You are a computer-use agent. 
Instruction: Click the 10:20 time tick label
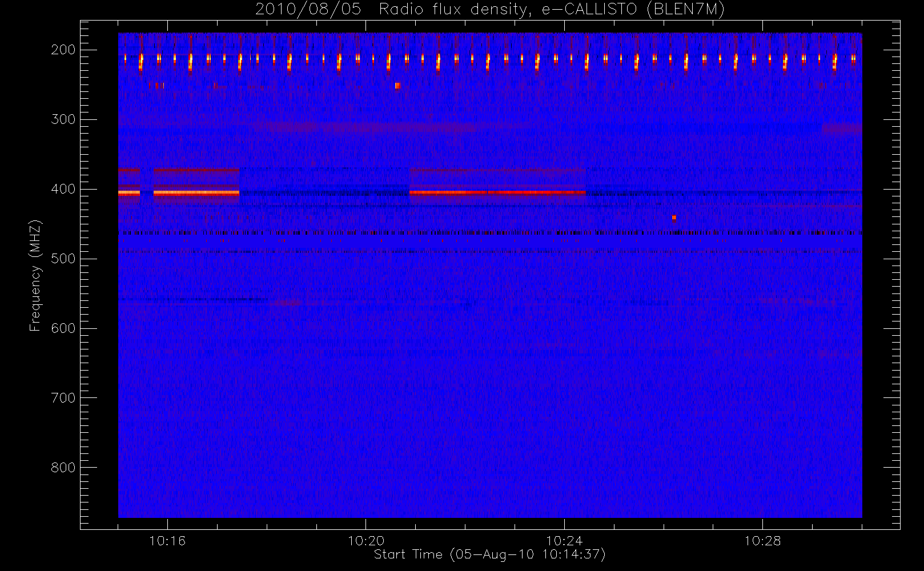click(366, 541)
